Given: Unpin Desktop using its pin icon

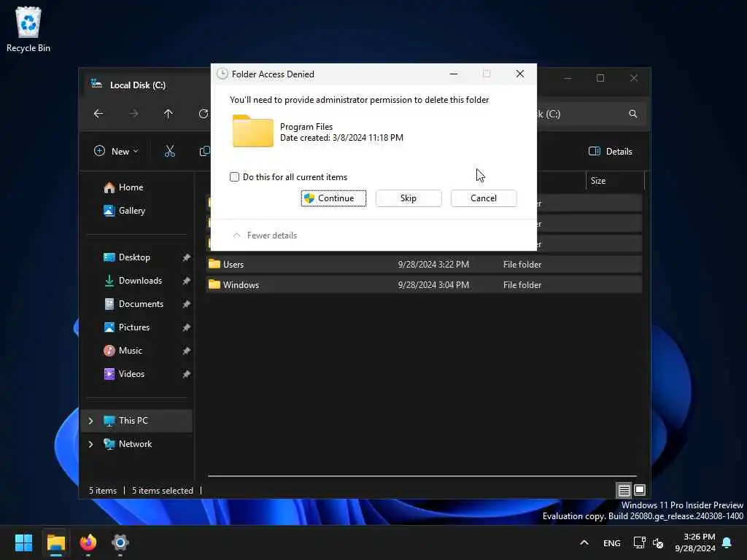Looking at the screenshot, I should click(186, 257).
